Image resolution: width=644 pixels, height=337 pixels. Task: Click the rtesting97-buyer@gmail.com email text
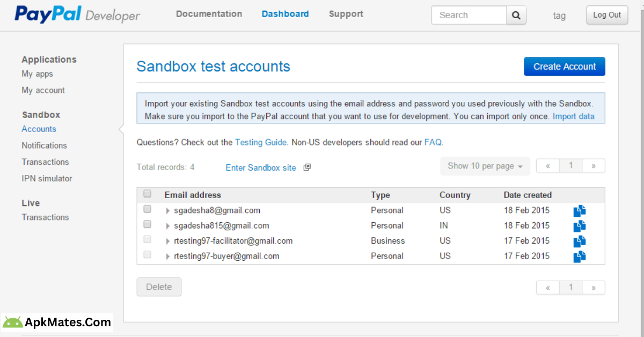click(226, 256)
